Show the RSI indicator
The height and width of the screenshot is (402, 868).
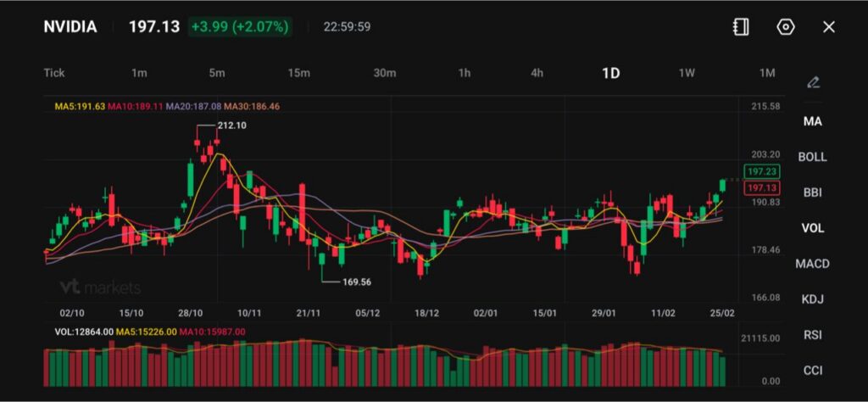[812, 335]
